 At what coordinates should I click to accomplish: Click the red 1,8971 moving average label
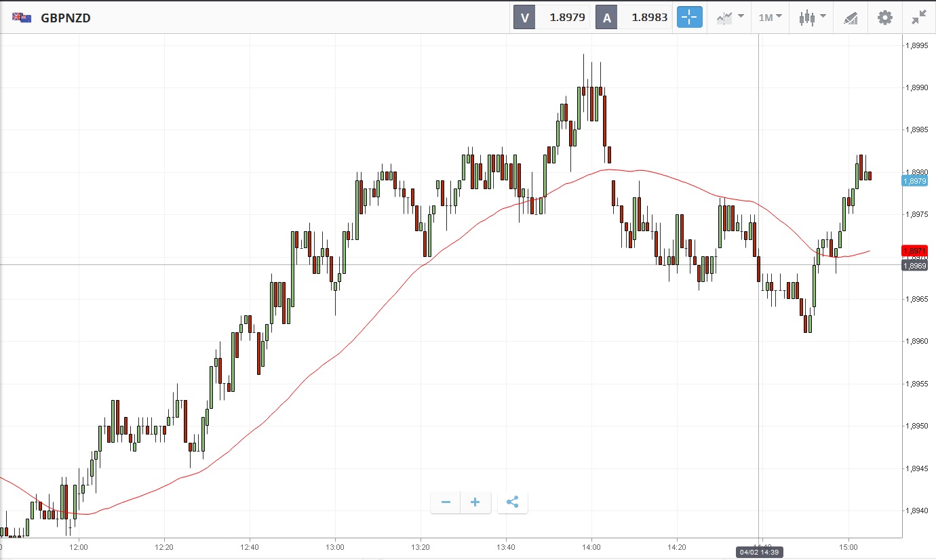(x=915, y=251)
